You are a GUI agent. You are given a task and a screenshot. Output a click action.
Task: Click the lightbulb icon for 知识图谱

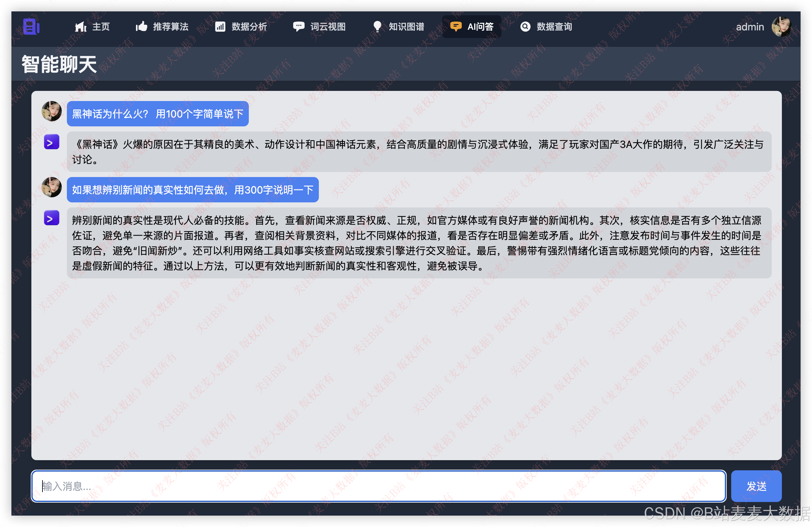coord(377,27)
